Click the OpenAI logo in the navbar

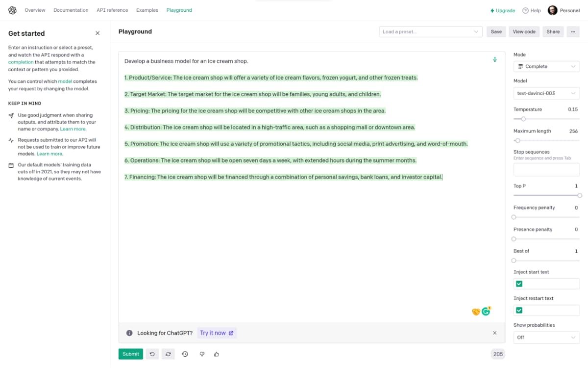12,10
